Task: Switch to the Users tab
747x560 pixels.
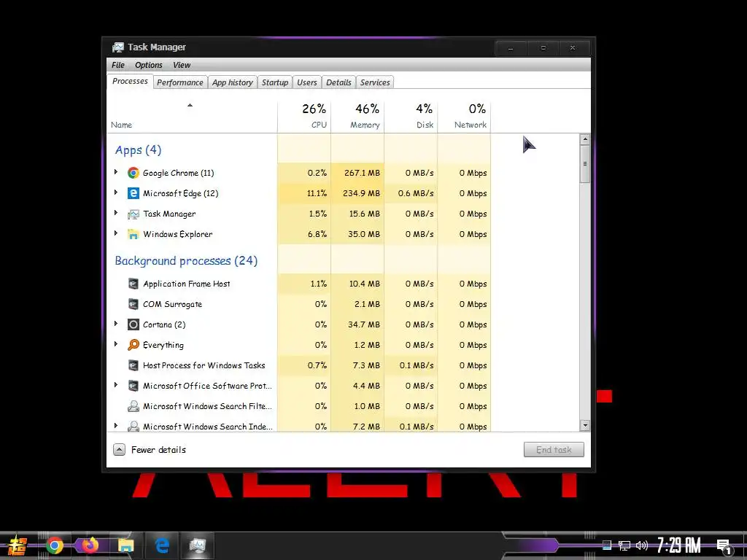Action: click(307, 82)
